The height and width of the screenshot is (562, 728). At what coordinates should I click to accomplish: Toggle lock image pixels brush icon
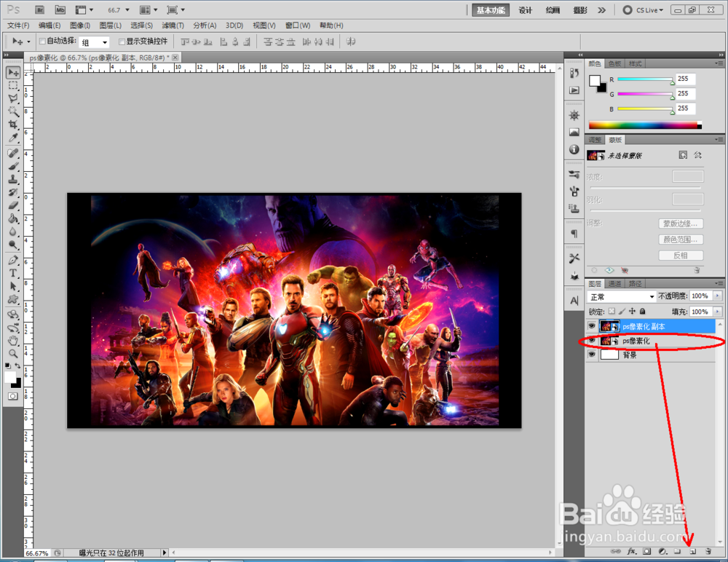click(622, 311)
